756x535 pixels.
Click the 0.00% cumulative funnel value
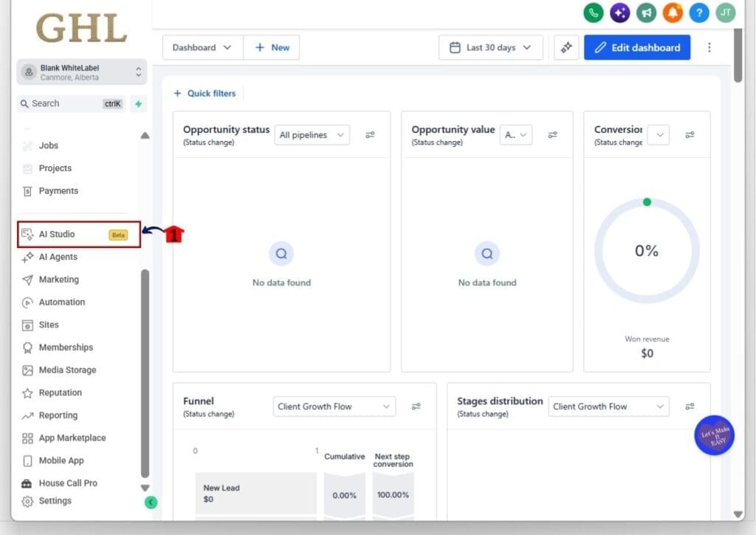344,495
